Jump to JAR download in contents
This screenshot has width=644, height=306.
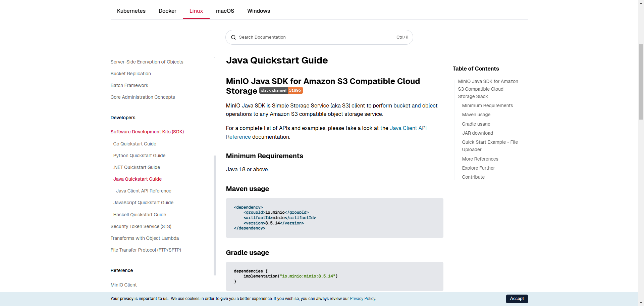pyautogui.click(x=477, y=133)
